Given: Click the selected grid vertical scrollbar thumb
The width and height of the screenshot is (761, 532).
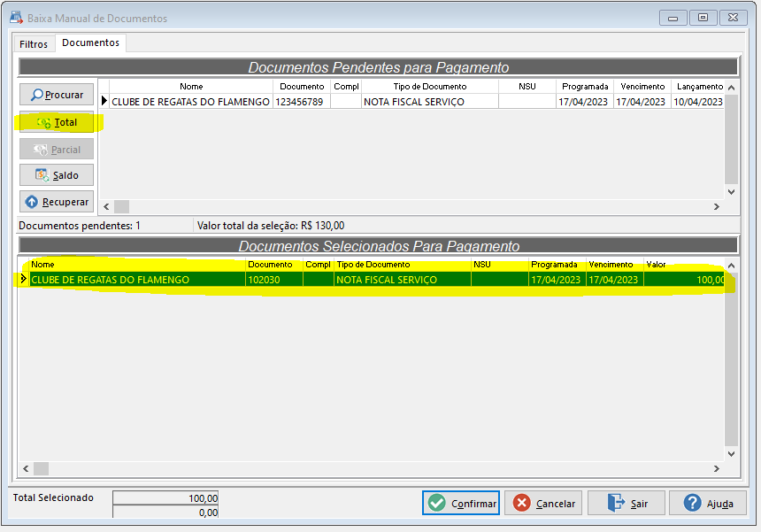Looking at the screenshot, I should [732, 359].
